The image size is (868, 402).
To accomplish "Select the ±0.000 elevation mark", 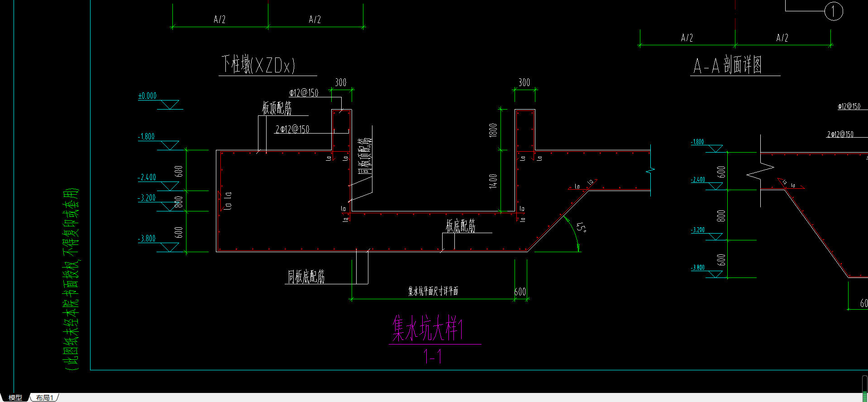I will [x=147, y=96].
